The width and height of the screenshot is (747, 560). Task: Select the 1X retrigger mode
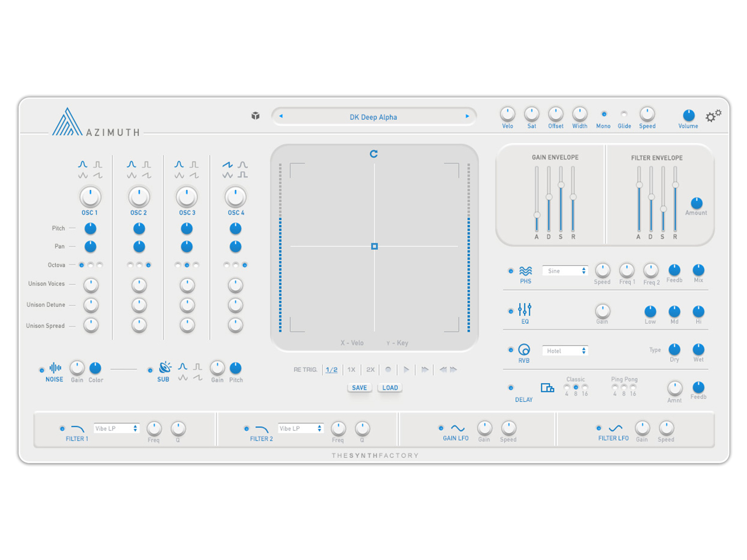(x=351, y=370)
